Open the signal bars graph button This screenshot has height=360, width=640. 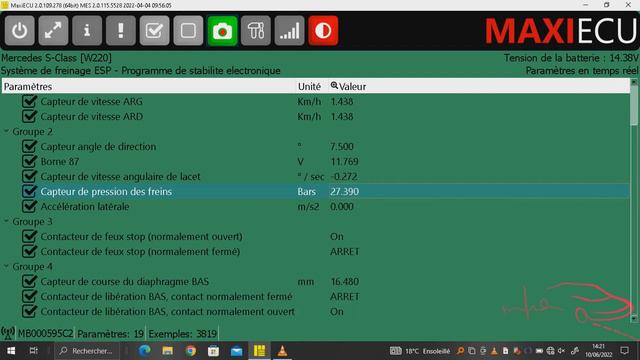289,31
